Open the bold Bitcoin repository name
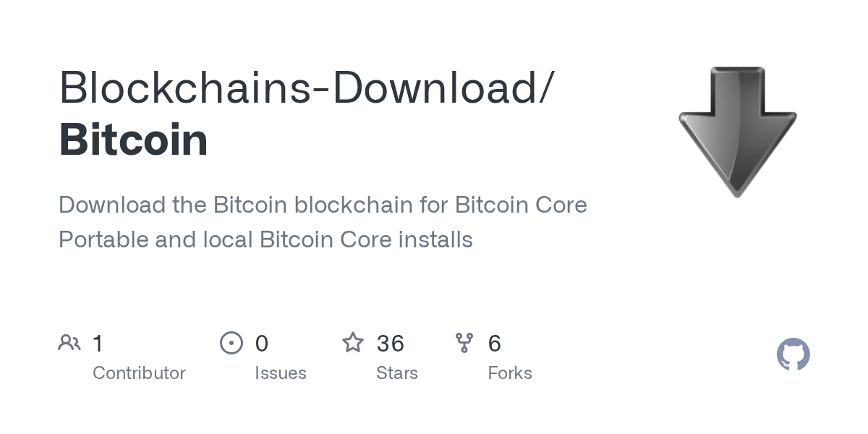868x434 pixels. [134, 140]
